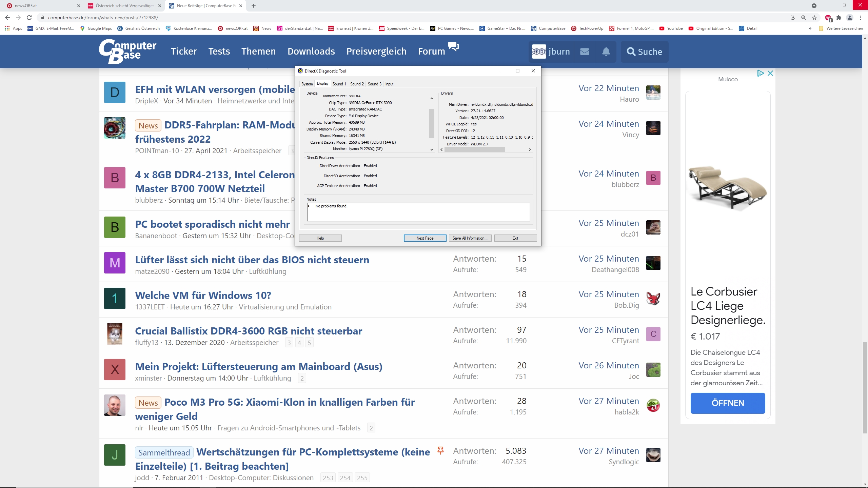Viewport: 868px width, 488px height.
Task: Reload the page in Chrome
Action: click(29, 18)
